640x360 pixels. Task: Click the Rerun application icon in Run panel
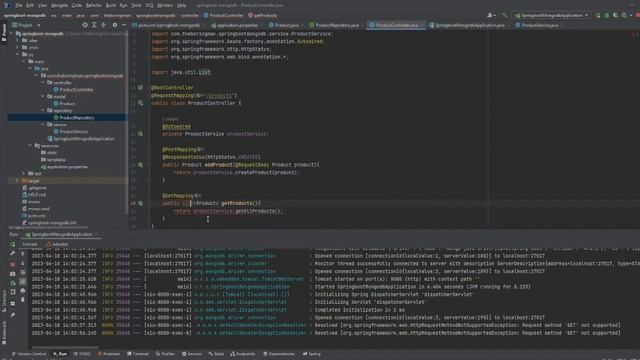tap(13, 244)
